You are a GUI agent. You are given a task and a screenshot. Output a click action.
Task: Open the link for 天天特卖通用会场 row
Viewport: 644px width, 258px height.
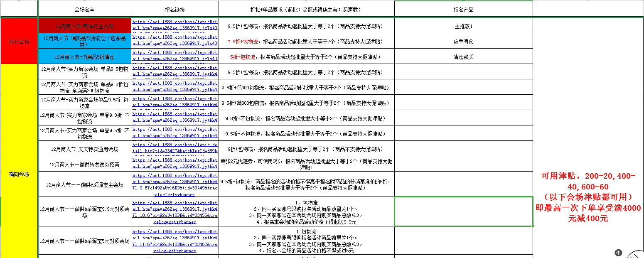click(x=175, y=147)
